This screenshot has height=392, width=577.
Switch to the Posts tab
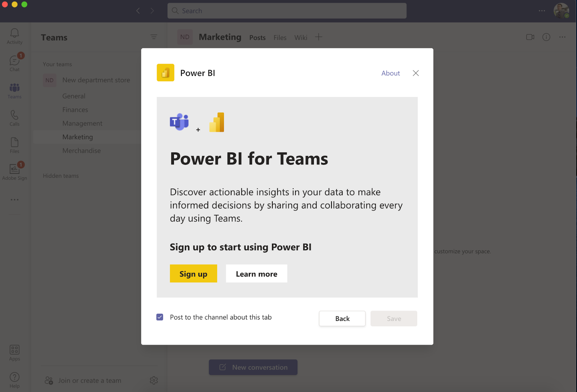(x=257, y=38)
